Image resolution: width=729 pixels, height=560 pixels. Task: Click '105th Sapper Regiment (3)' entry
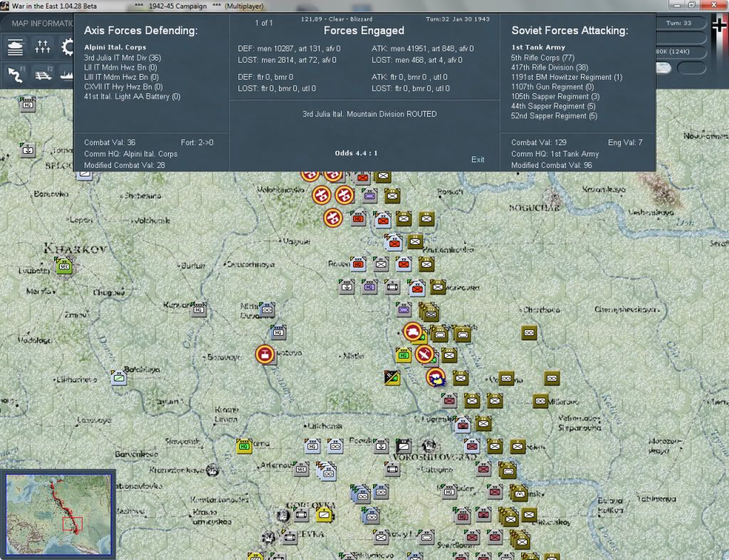click(555, 97)
